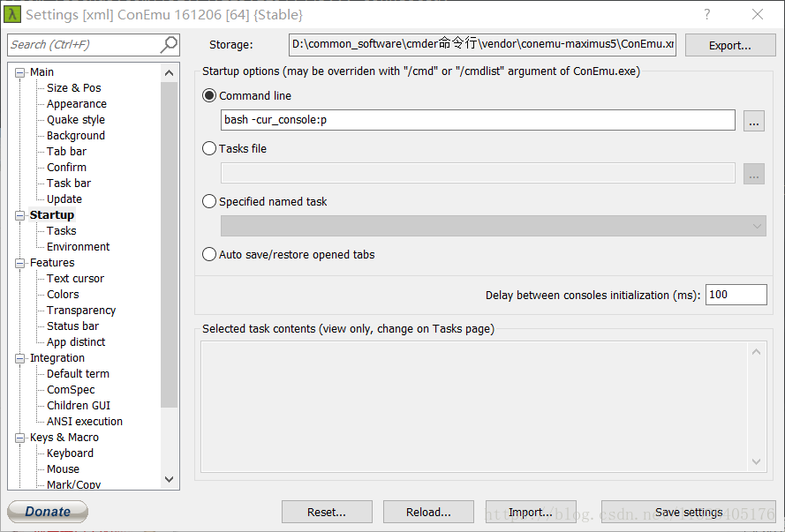Click the settings tree scroll down arrow
This screenshot has height=532, width=785.
coord(170,479)
